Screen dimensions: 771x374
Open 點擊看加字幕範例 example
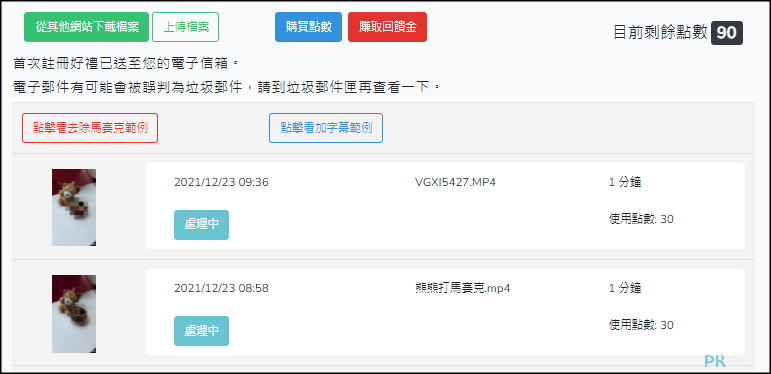click(x=326, y=128)
